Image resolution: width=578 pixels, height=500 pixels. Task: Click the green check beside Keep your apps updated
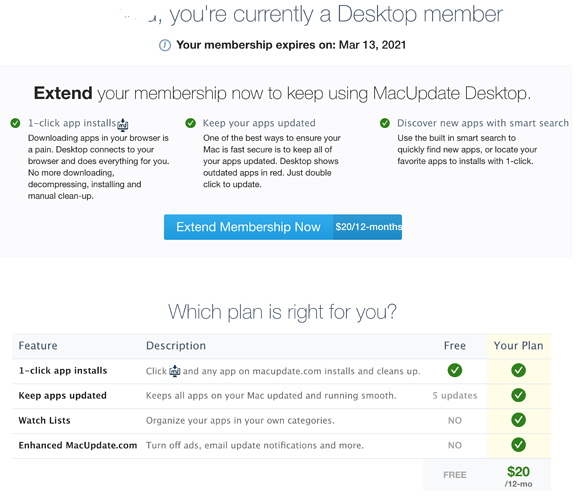191,123
